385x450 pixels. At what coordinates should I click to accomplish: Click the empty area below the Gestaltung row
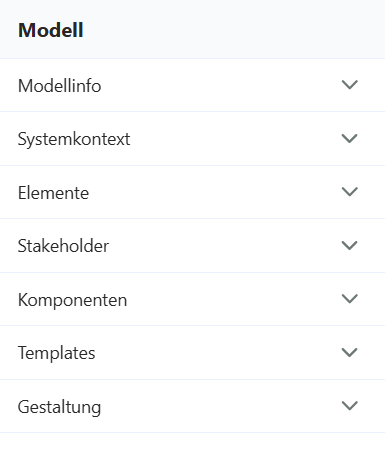[x=192, y=442]
